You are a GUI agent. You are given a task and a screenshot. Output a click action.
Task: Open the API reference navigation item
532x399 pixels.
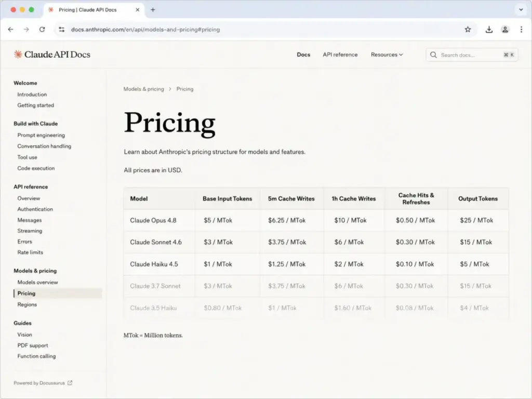pyautogui.click(x=340, y=55)
